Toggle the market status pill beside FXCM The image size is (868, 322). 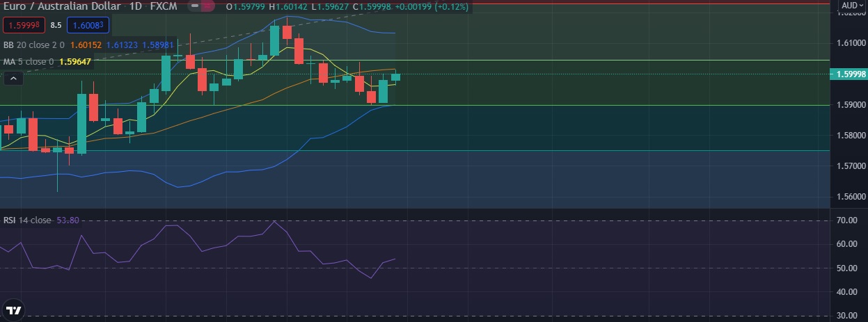click(201, 7)
